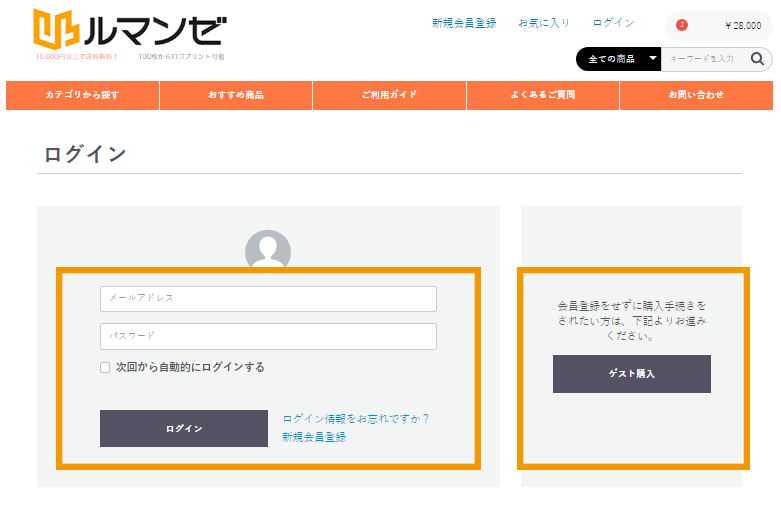Click the 15,000円以上で送料無料 tagline
The width and height of the screenshot is (781, 512).
pos(77,57)
